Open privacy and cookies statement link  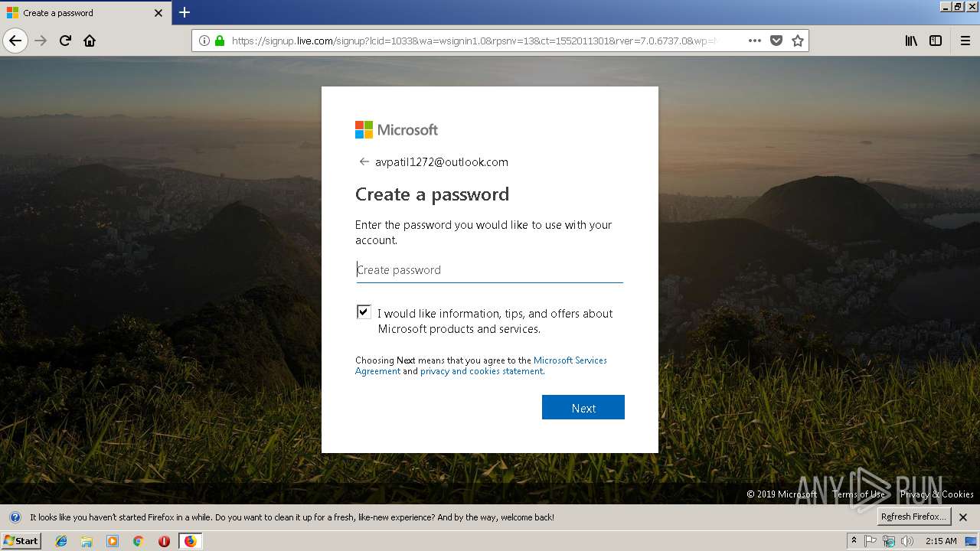482,371
